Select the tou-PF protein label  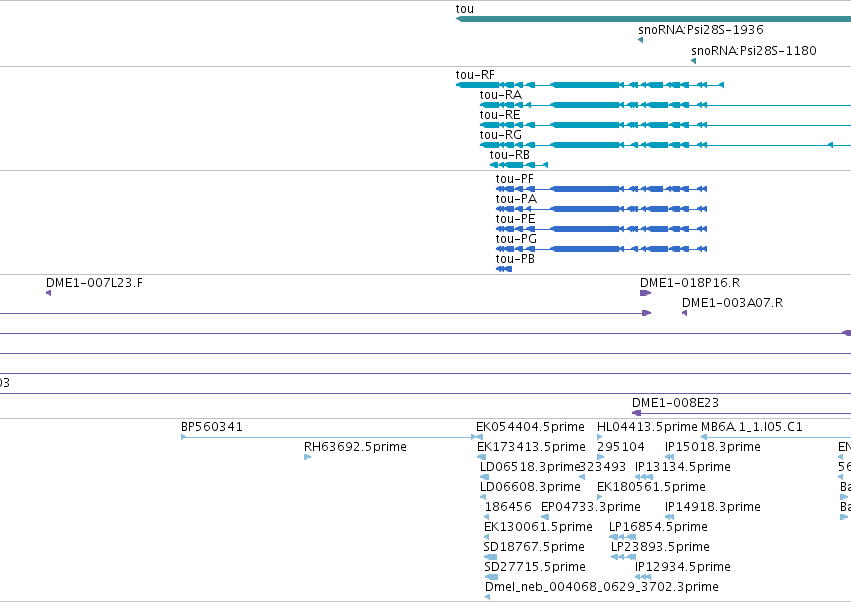pos(515,179)
